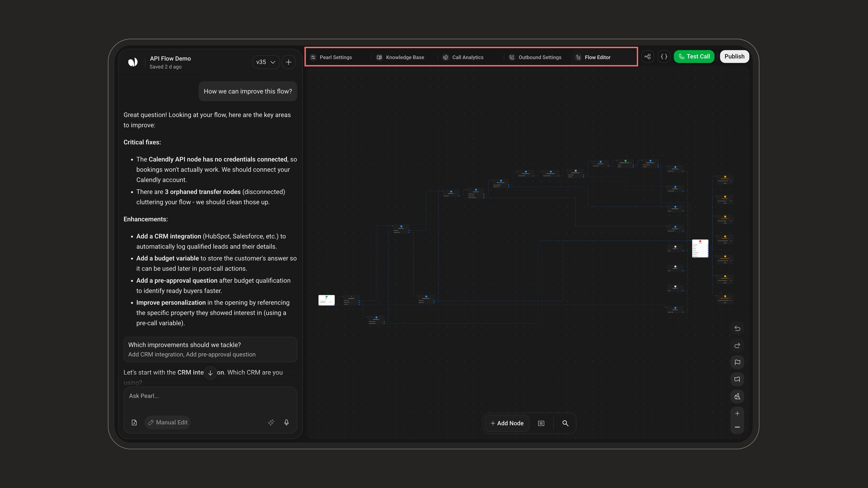The height and width of the screenshot is (488, 868).
Task: Click '3 orphaned transfer nodes' text
Action: [x=203, y=192]
